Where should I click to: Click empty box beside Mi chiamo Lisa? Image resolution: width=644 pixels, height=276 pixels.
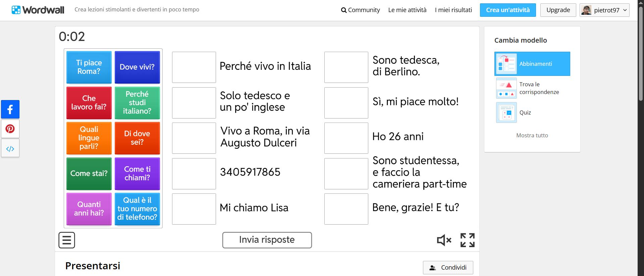(194, 209)
